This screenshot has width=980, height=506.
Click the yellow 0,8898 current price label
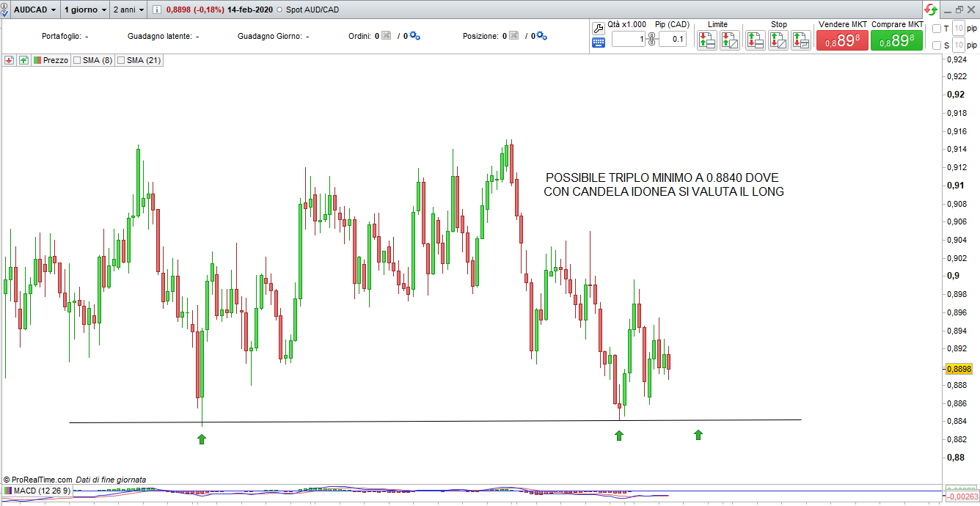pos(959,369)
